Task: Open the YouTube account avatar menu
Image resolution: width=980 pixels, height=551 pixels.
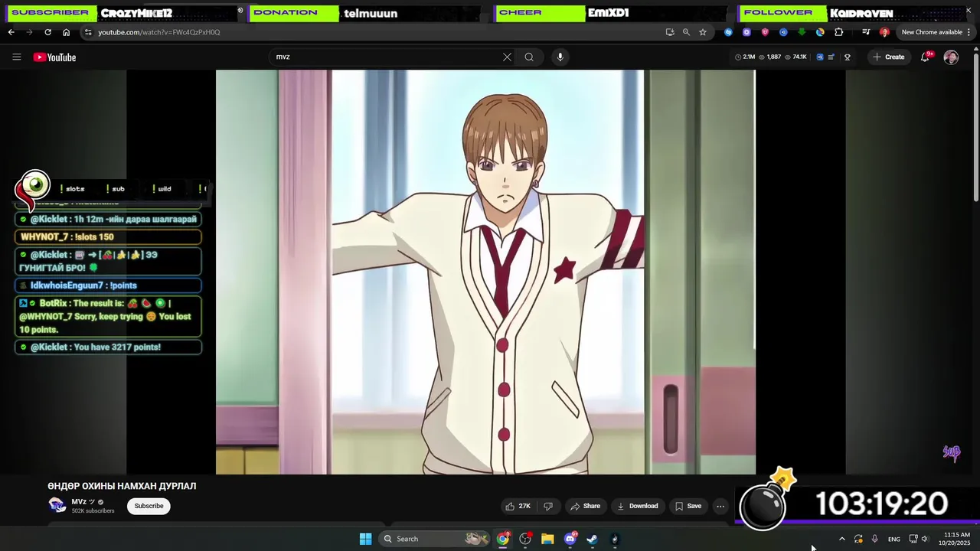Action: 951,57
